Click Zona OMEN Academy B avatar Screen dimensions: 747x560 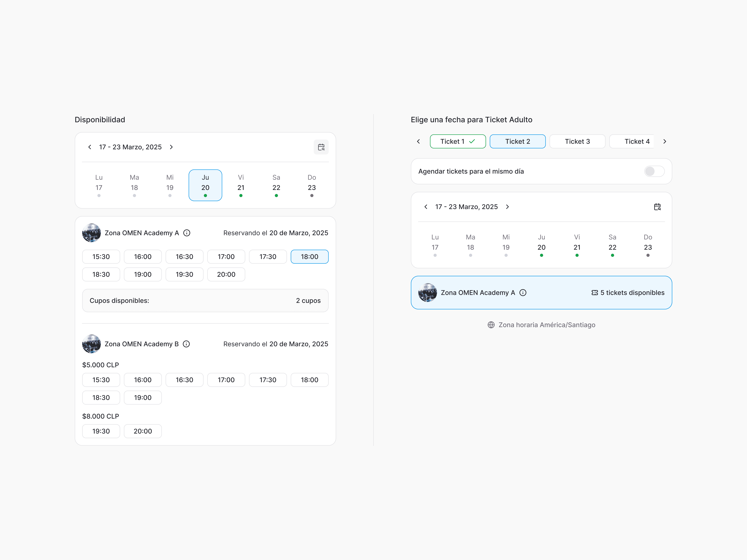pyautogui.click(x=92, y=344)
